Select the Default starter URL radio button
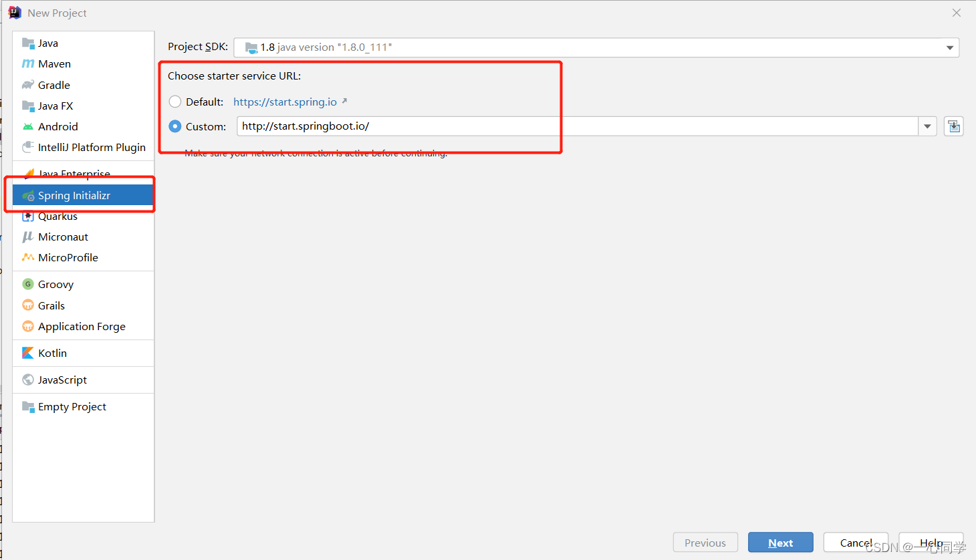 175,102
